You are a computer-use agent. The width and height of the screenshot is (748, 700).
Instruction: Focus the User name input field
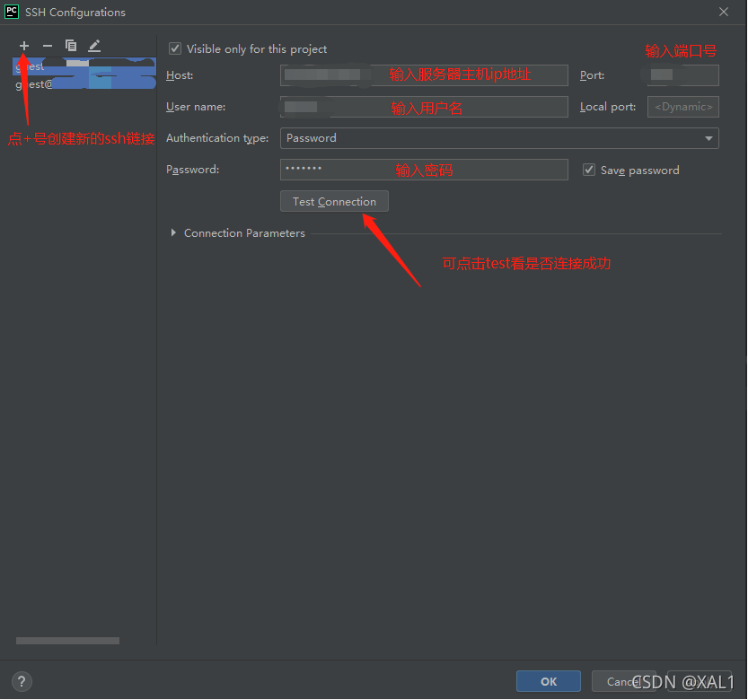pos(424,107)
